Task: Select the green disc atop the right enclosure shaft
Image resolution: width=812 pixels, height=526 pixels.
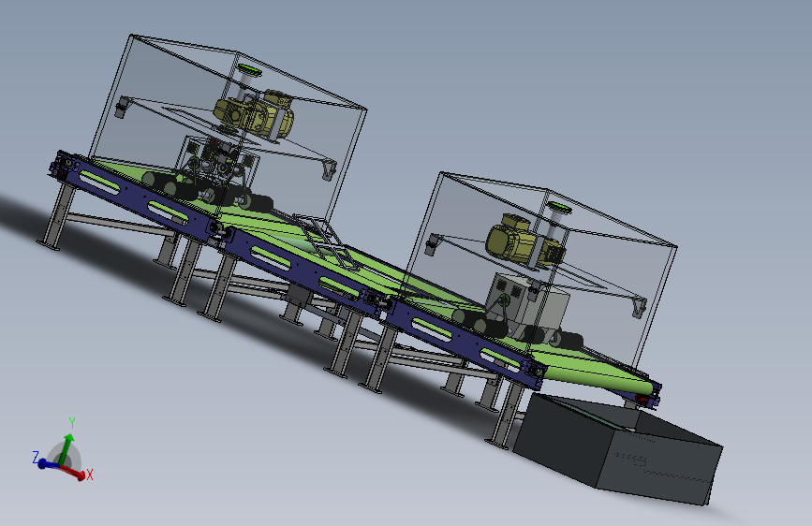Action: 559,208
